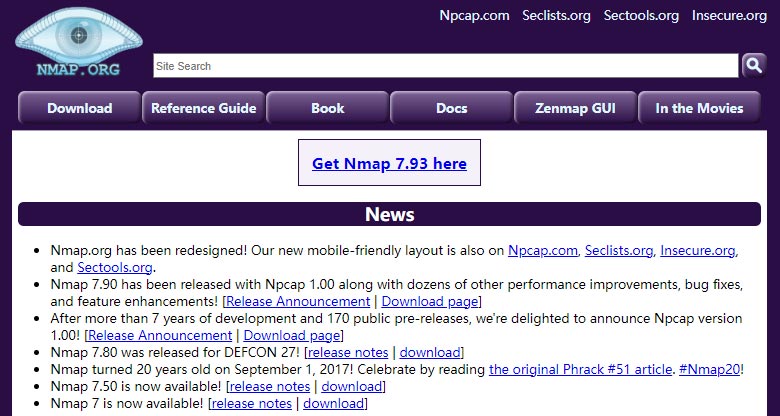Open the Npcap 1.00 Download page link
Screen dimensions: 780x416
click(292, 335)
